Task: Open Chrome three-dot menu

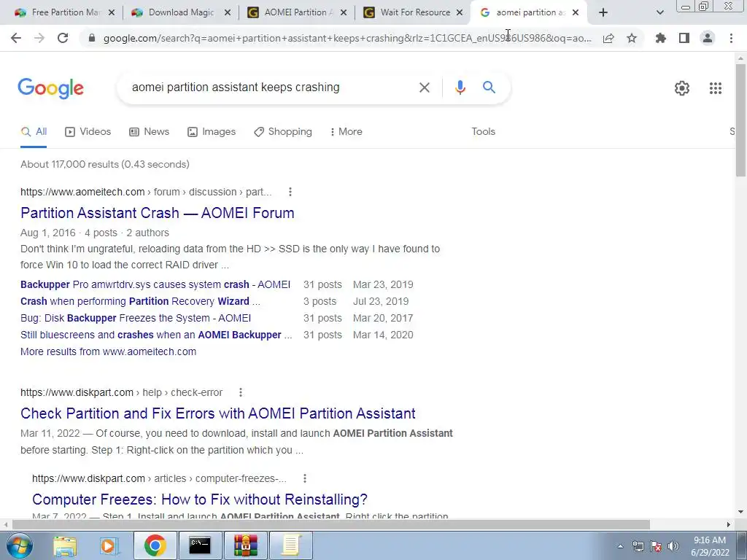Action: coord(731,38)
